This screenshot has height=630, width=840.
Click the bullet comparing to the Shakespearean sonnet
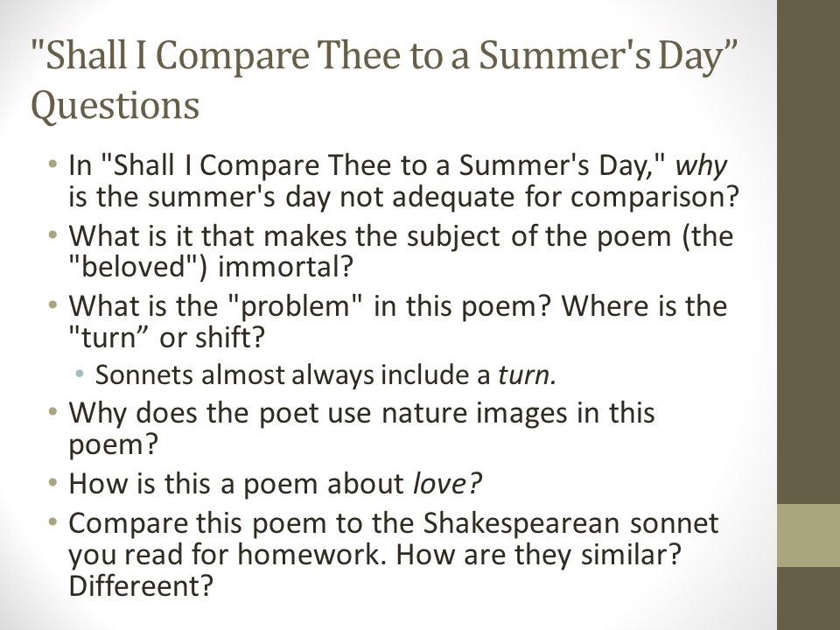[393, 554]
